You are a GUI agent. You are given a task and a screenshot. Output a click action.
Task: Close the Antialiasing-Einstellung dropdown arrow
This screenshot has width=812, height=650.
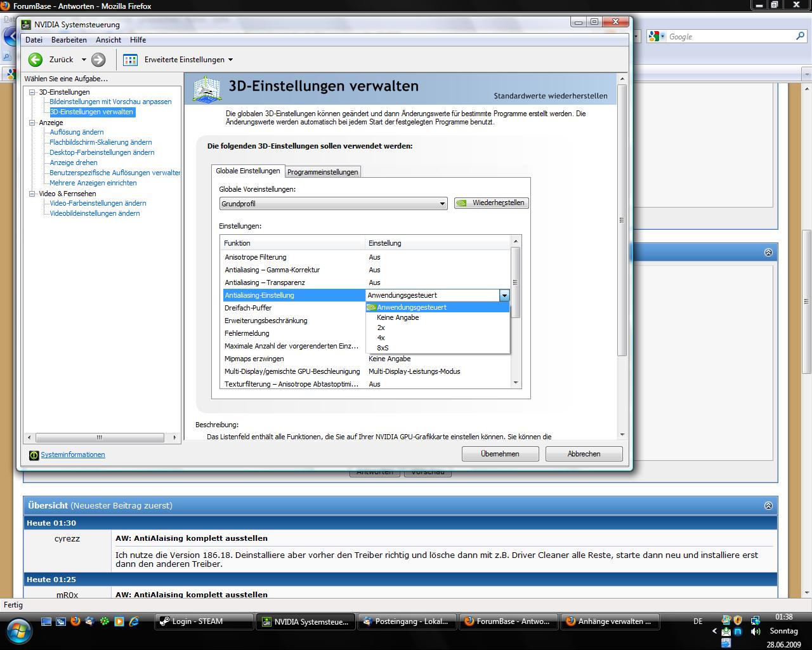click(x=504, y=295)
